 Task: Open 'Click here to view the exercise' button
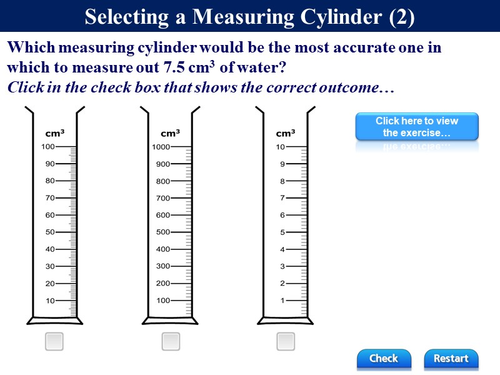pos(417,127)
